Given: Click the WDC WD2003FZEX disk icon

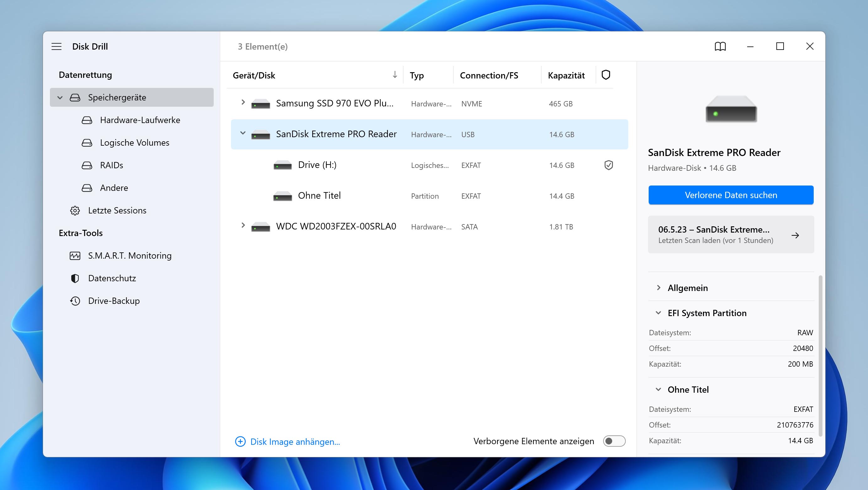Looking at the screenshot, I should (x=260, y=227).
